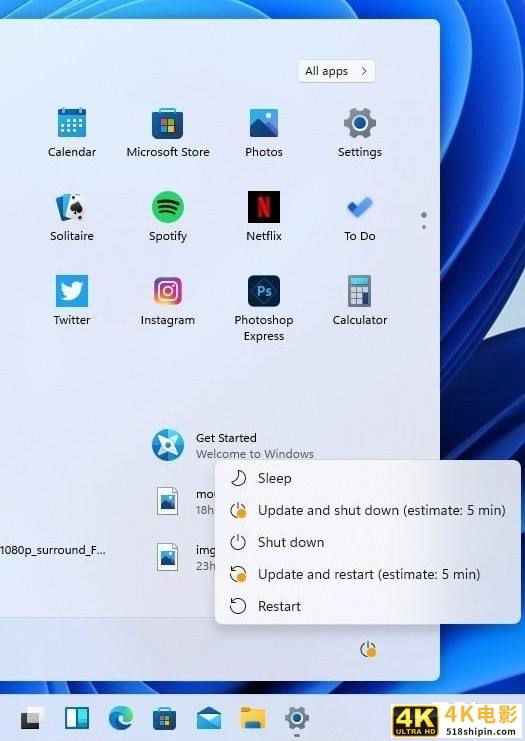
Task: Click the power button in Start menu
Action: [368, 650]
